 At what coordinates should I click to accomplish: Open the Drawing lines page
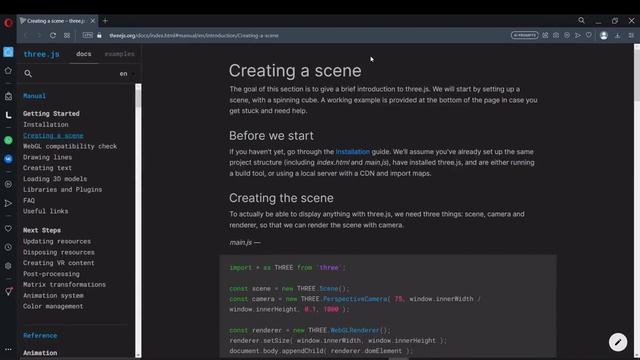(47, 157)
